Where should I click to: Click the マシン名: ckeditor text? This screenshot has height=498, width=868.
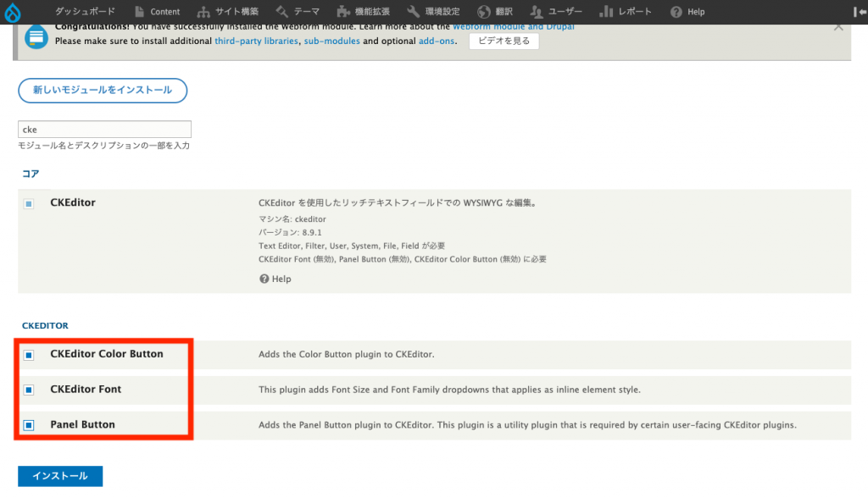coord(292,219)
